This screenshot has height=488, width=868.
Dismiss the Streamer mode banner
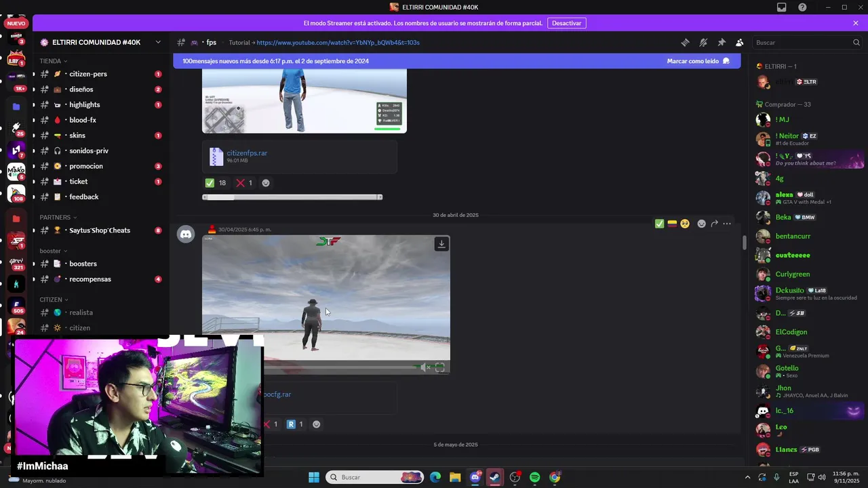[856, 23]
